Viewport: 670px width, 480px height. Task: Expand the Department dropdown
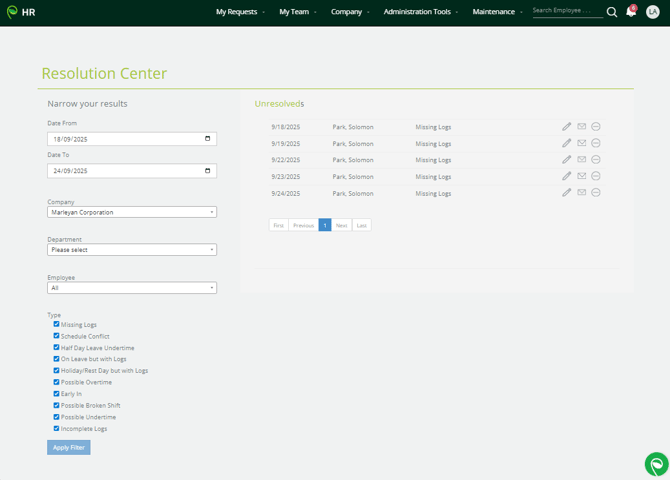(x=132, y=250)
